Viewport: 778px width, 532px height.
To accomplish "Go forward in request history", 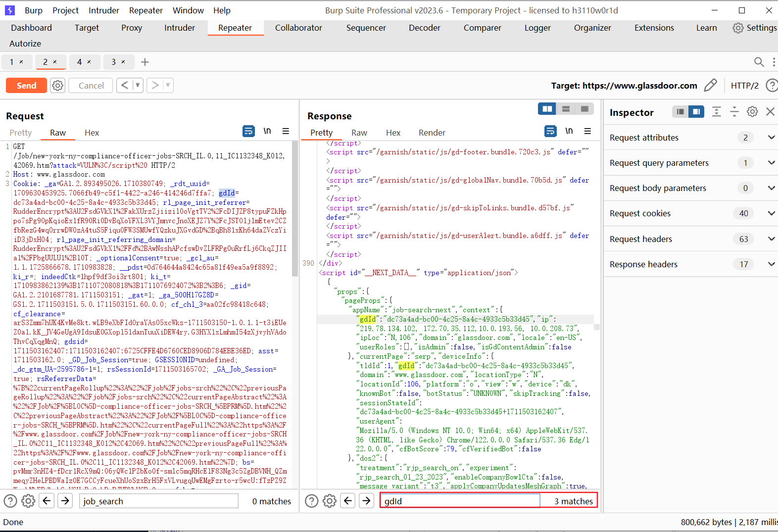I will 155,85.
